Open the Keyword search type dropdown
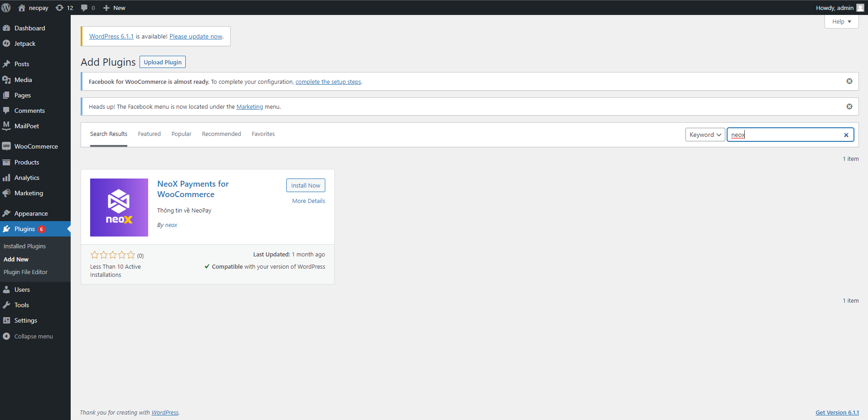The image size is (868, 420). point(705,135)
